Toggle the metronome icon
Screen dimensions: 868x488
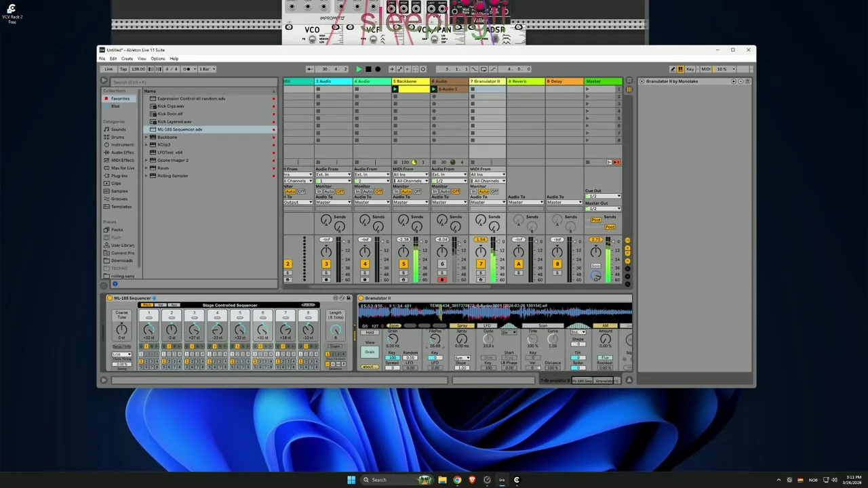187,69
